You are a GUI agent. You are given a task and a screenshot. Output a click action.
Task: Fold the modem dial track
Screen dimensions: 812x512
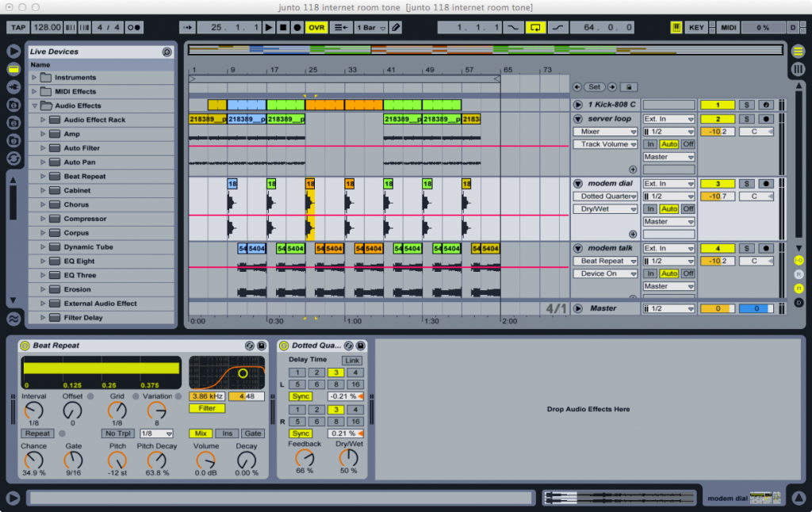578,184
